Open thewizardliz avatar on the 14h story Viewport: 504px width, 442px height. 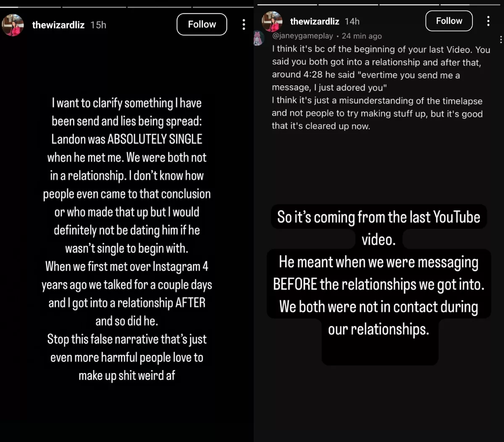272,21
